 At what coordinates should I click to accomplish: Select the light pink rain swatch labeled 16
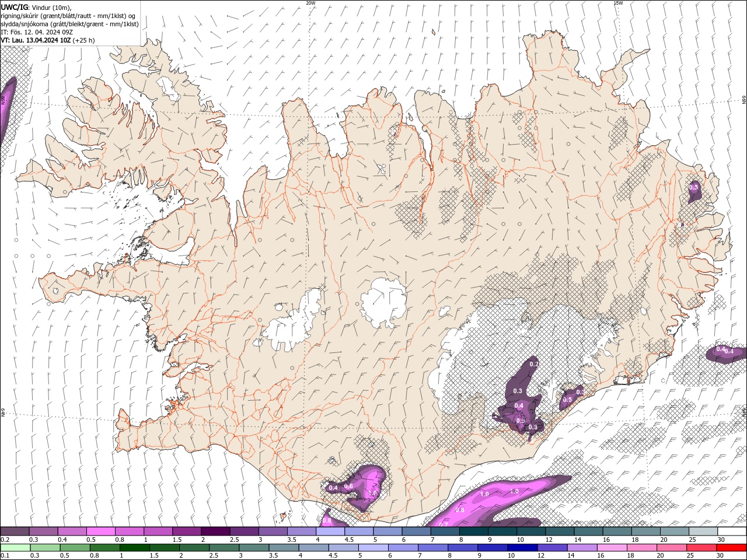(x=611, y=548)
